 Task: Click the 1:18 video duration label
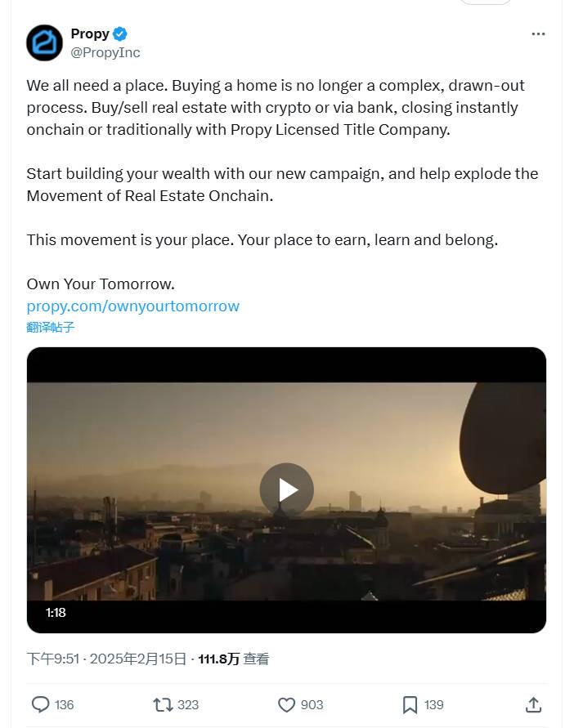tap(56, 612)
